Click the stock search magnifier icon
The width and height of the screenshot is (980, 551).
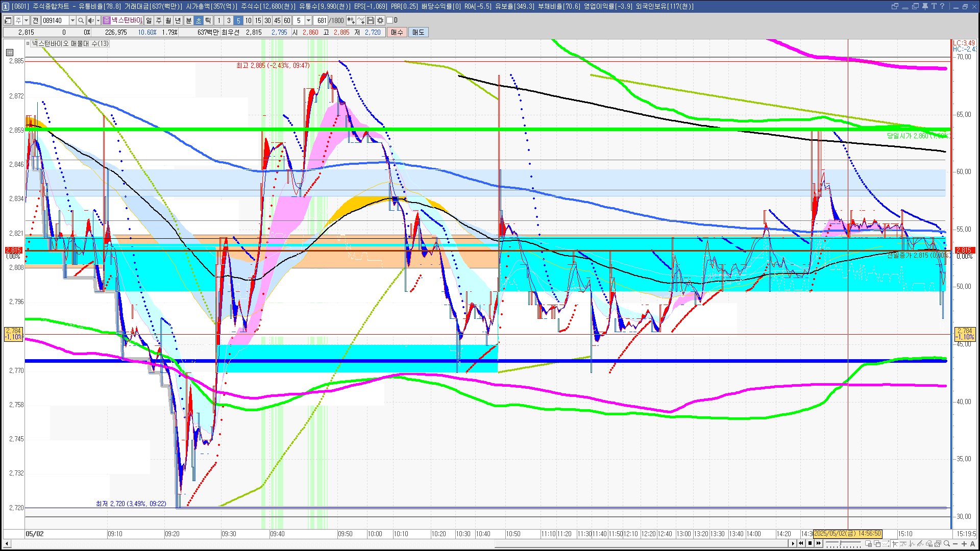[81, 20]
